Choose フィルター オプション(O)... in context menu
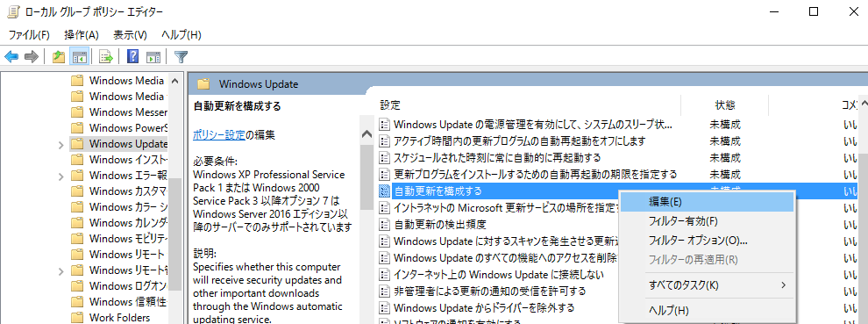The height and width of the screenshot is (324, 868). click(707, 241)
